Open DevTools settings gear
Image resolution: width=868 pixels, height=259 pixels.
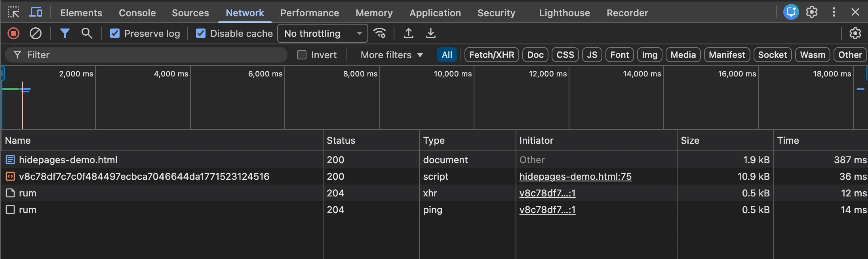(812, 12)
